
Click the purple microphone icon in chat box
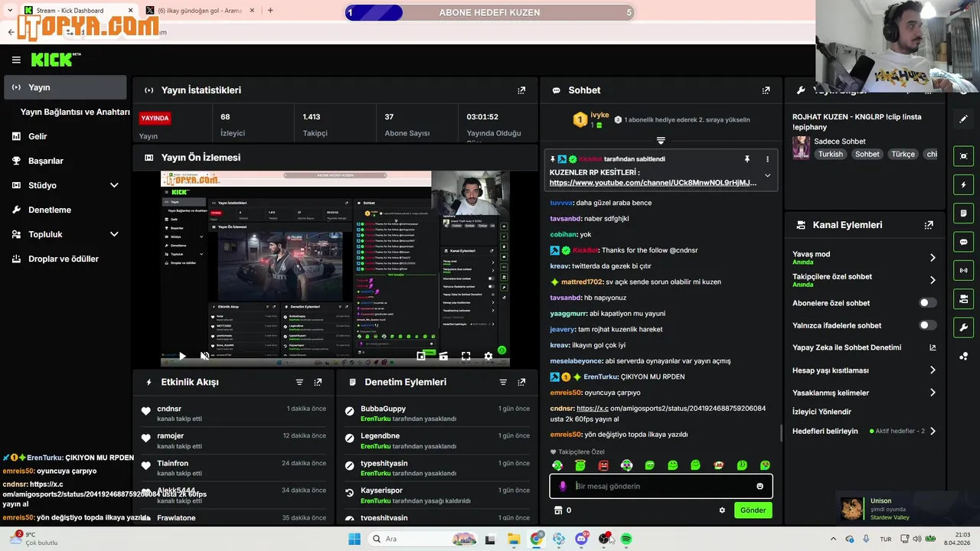click(563, 486)
